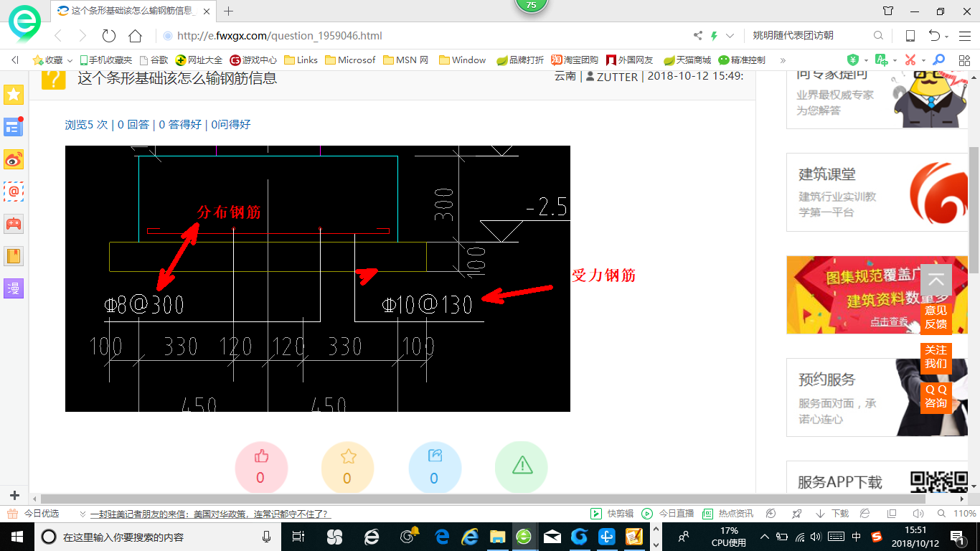Viewport: 980px width, 551px height.
Task: Open the 谷歌 bookmark
Action: 154,60
